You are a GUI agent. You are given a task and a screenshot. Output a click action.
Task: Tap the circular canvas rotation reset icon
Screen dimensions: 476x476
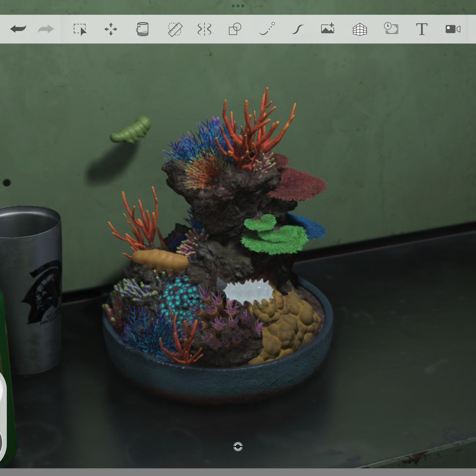click(x=238, y=446)
